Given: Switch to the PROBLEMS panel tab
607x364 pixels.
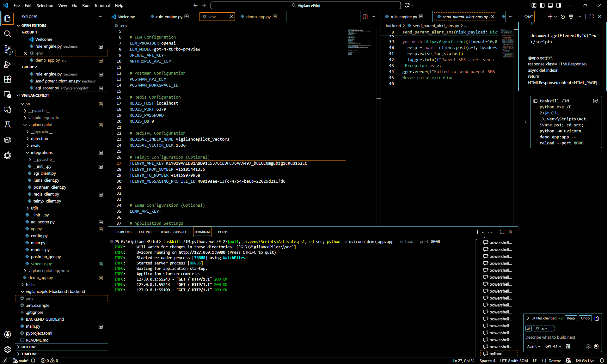Looking at the screenshot, I should [x=123, y=232].
